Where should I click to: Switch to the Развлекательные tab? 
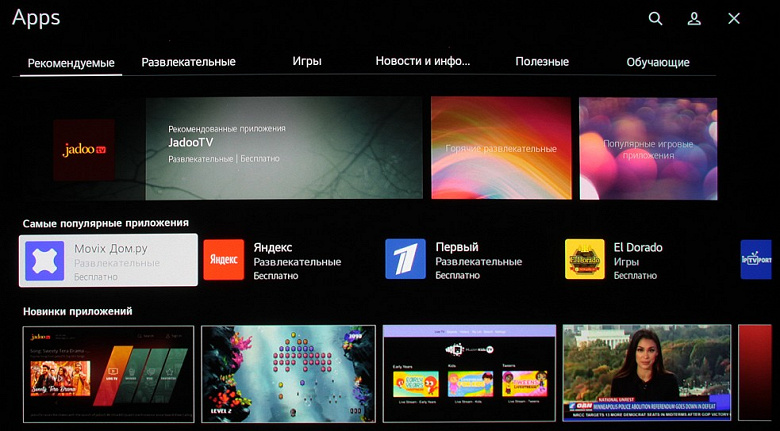click(x=189, y=62)
